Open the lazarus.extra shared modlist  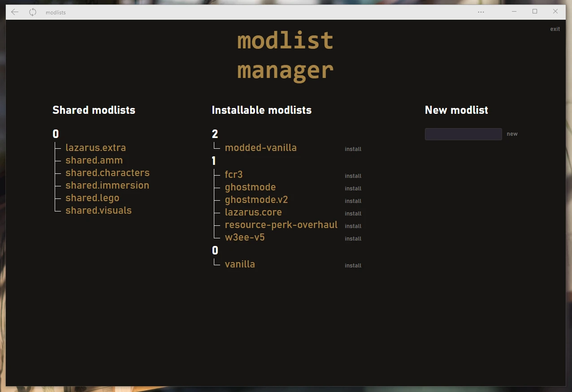[95, 148]
